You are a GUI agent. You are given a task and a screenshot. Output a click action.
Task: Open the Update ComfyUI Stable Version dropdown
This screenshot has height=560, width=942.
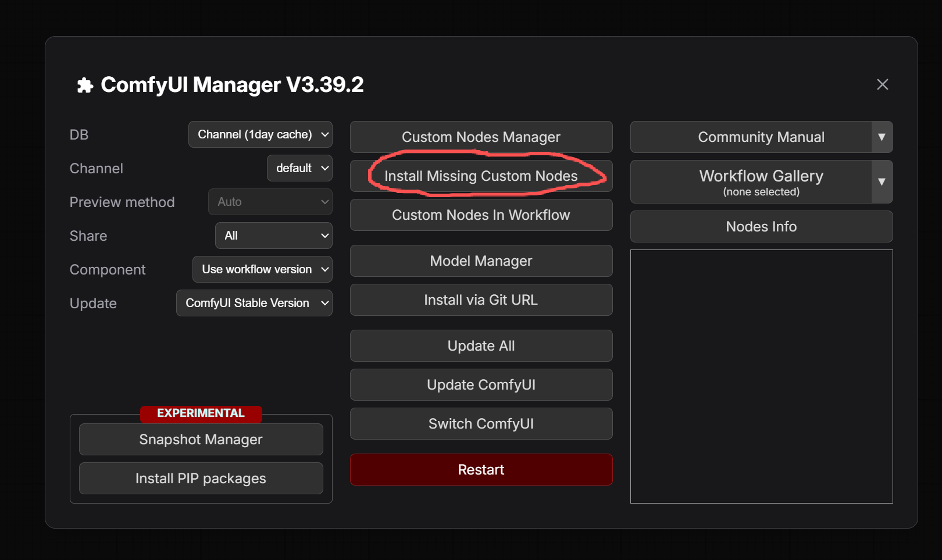coord(254,303)
